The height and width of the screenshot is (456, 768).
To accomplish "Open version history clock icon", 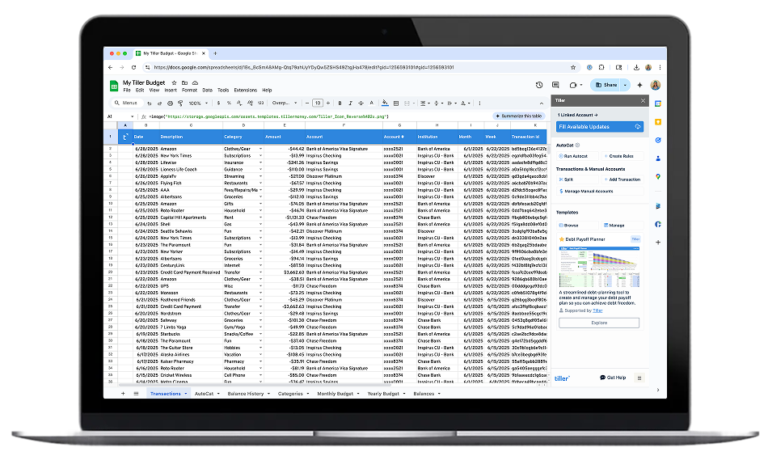I will pyautogui.click(x=539, y=85).
